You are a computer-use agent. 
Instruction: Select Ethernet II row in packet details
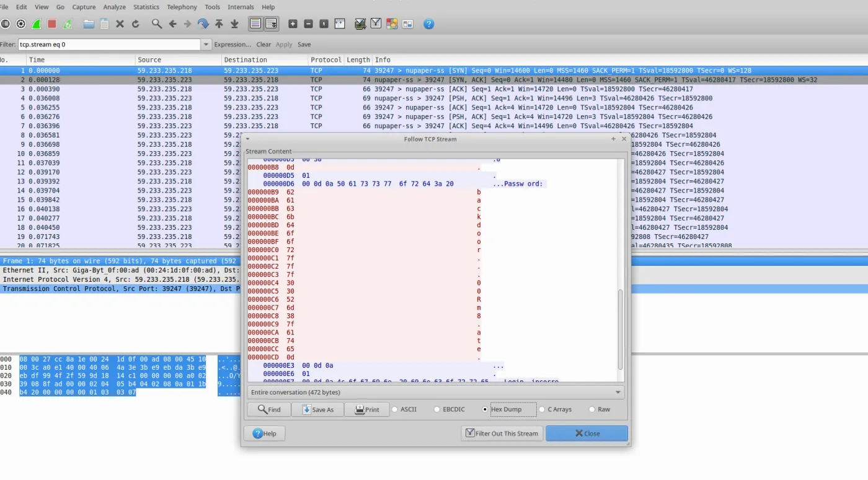point(120,270)
